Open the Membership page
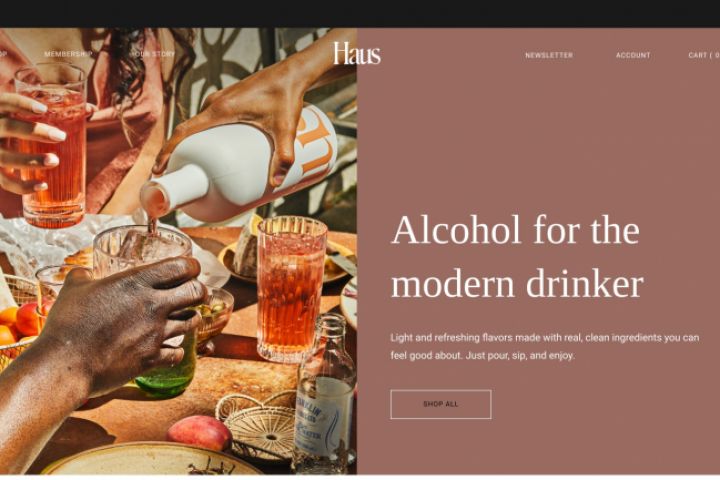720x480 pixels. [68, 54]
